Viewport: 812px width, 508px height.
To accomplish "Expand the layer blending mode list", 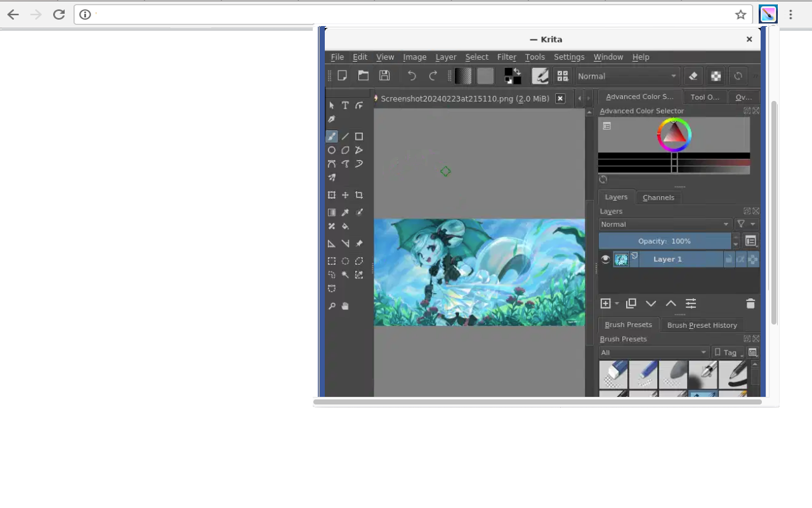I will click(x=664, y=224).
